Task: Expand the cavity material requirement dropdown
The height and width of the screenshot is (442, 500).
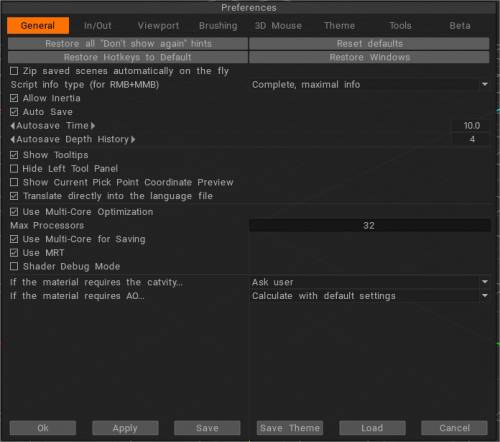Action: click(370, 282)
